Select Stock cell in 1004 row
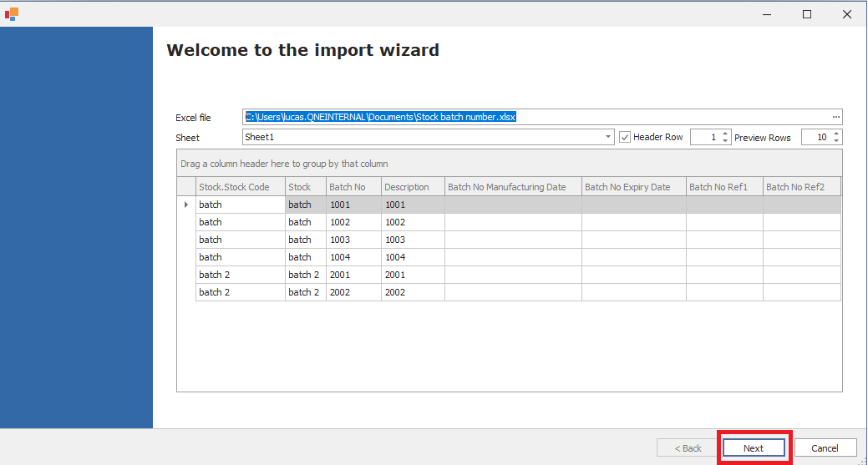Viewport: 868px width, 465px height. point(306,257)
